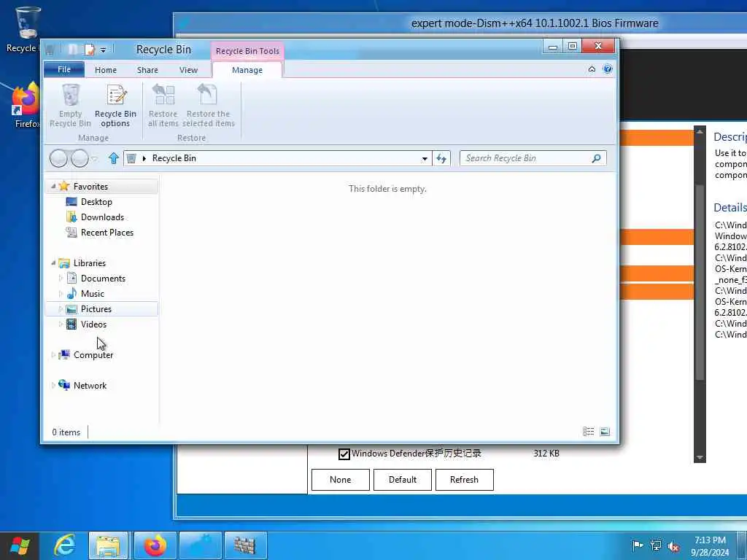Refresh the Recycle Bin address bar
The width and height of the screenshot is (747, 560).
[441, 158]
